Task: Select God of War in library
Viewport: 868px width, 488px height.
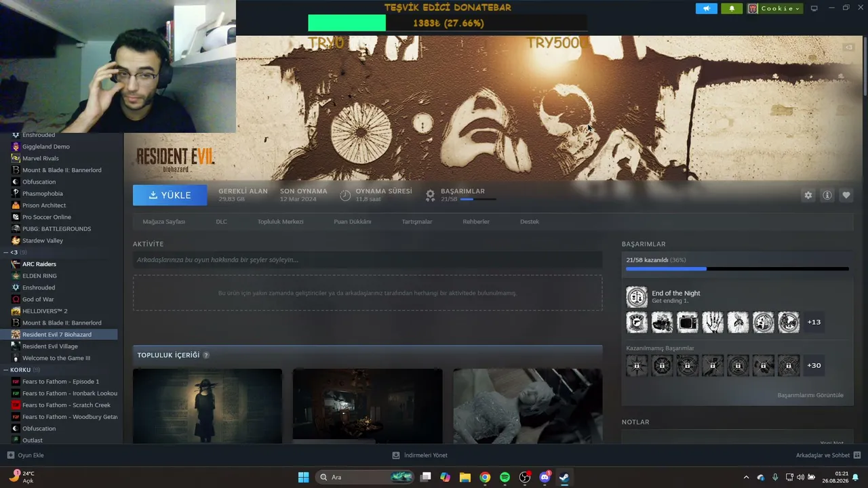Action: pos(59,300)
